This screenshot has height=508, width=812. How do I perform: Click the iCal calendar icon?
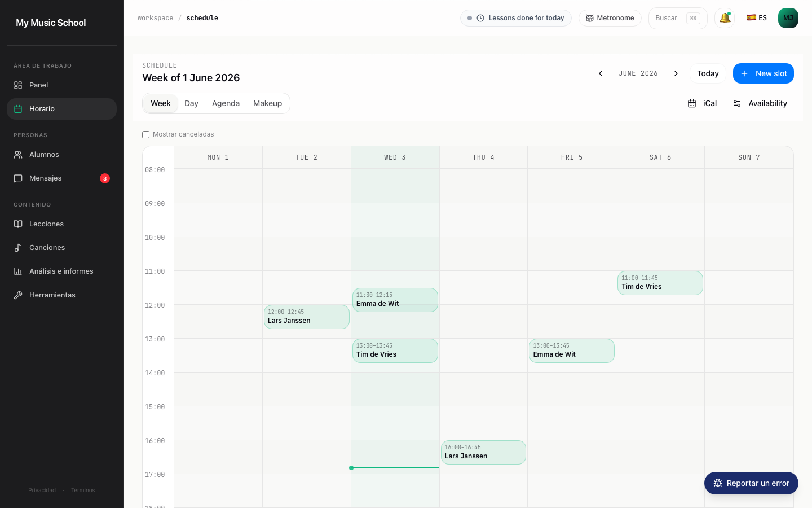click(x=692, y=103)
